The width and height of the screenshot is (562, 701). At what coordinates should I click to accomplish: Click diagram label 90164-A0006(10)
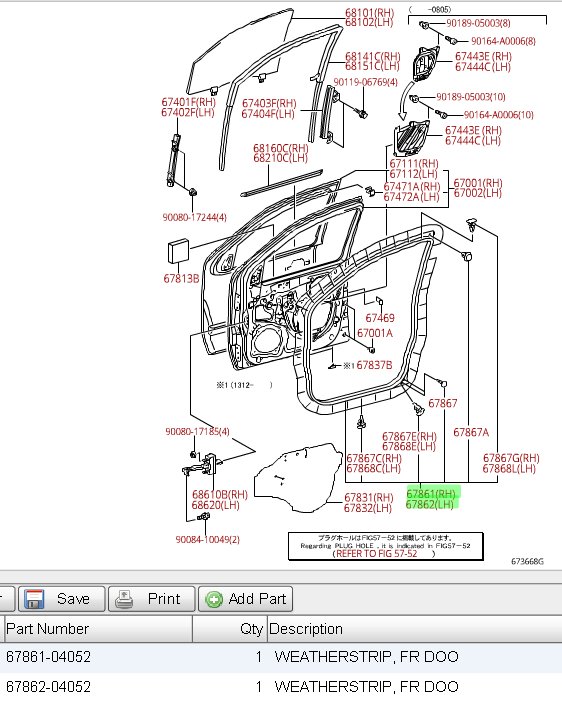[x=499, y=115]
